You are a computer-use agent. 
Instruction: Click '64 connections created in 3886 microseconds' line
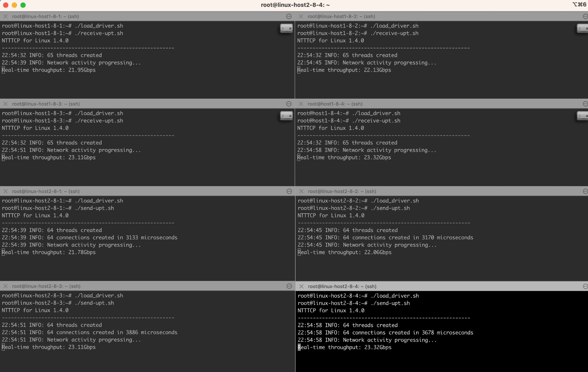point(90,332)
